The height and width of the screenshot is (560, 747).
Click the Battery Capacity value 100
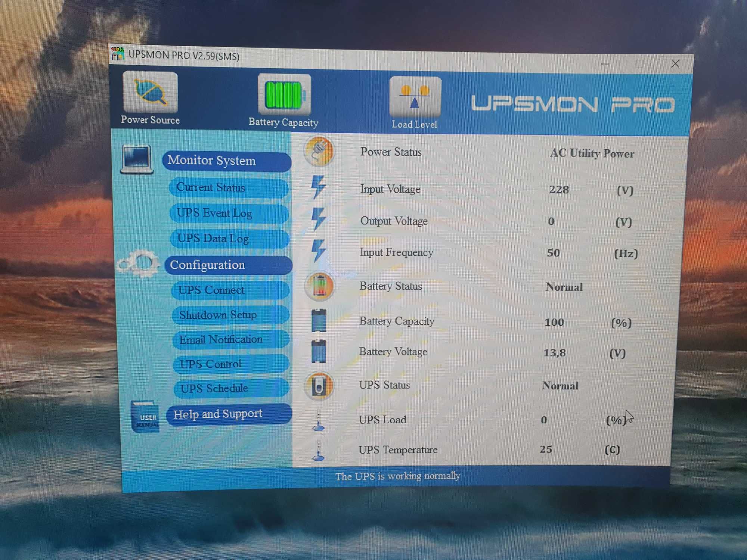pos(554,322)
